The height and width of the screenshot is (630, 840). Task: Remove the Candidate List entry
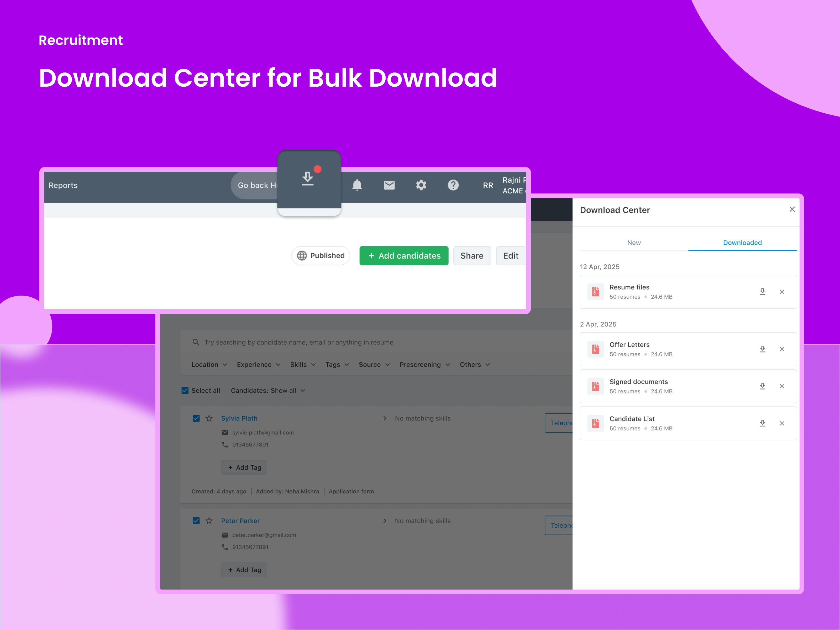click(x=782, y=423)
